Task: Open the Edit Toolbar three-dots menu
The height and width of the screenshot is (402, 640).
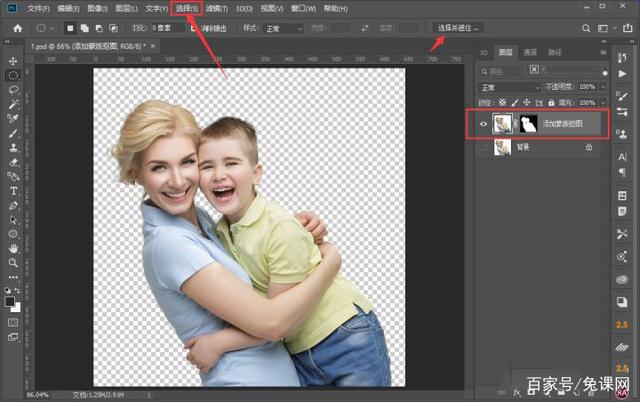Action: click(13, 277)
